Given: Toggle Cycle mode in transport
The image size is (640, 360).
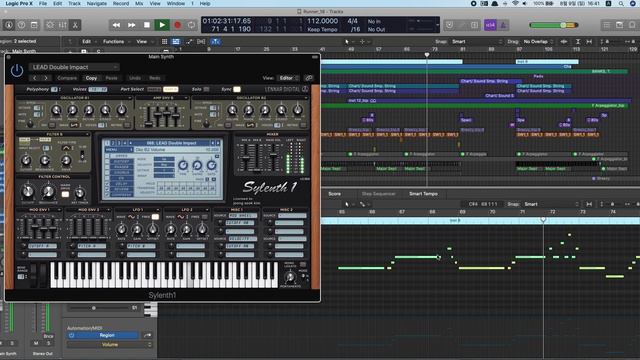Looking at the screenshot, I should tap(191, 25).
